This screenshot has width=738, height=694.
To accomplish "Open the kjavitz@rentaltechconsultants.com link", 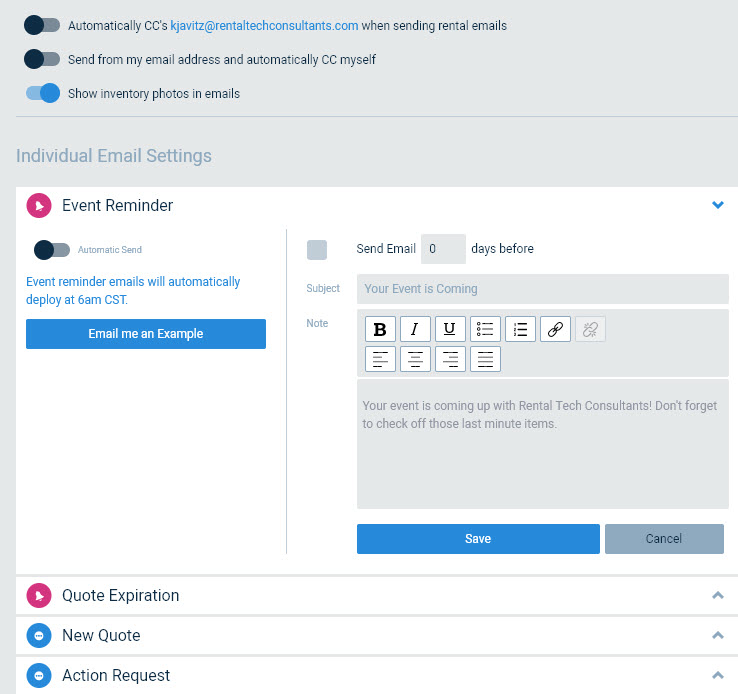I will click(264, 25).
